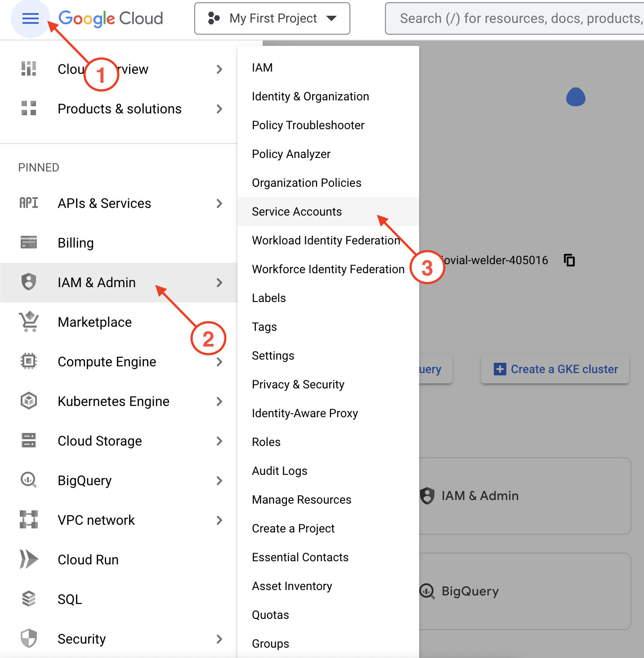644x658 pixels.
Task: Click the IAM & Admin shield icon
Action: [29, 282]
